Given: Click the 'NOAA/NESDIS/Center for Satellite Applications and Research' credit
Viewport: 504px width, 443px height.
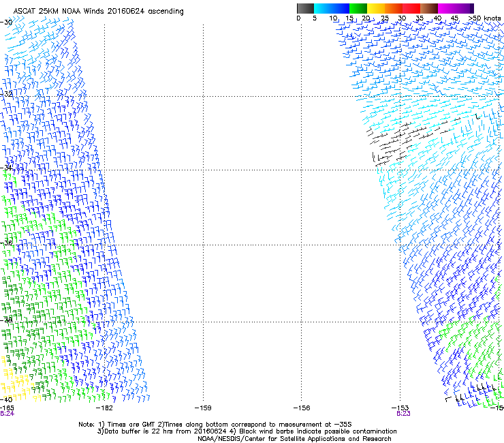Looking at the screenshot, I should click(294, 439).
